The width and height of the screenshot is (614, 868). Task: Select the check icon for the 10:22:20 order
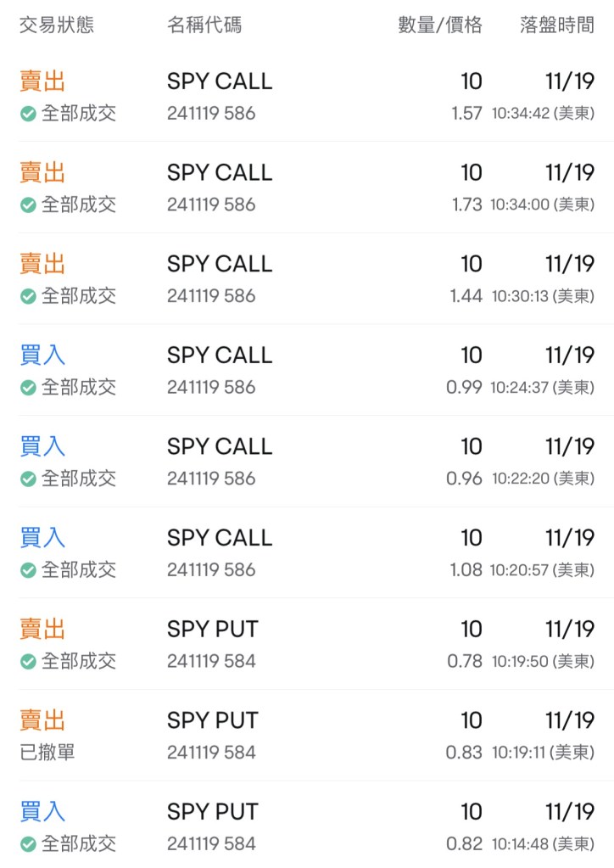point(28,479)
